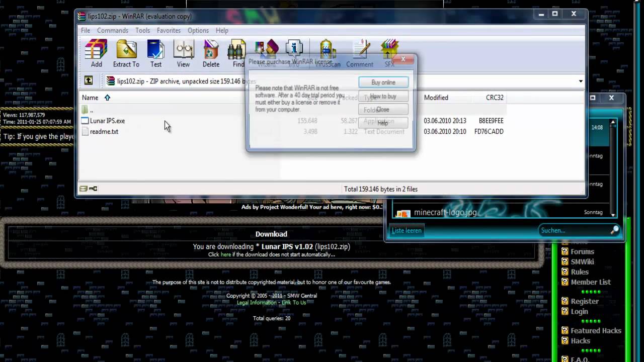The height and width of the screenshot is (362, 644).
Task: Click the Login sidebar link
Action: coord(579,311)
